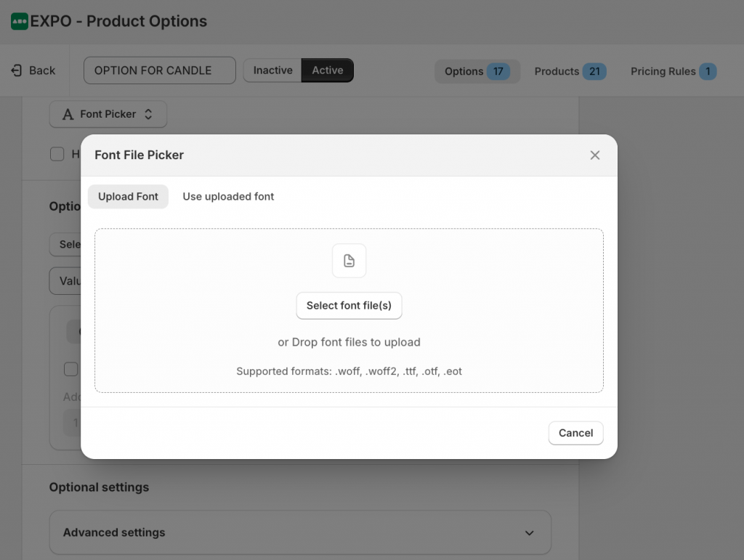Select the Upload Font tab
Image resolution: width=744 pixels, height=560 pixels.
tap(128, 196)
